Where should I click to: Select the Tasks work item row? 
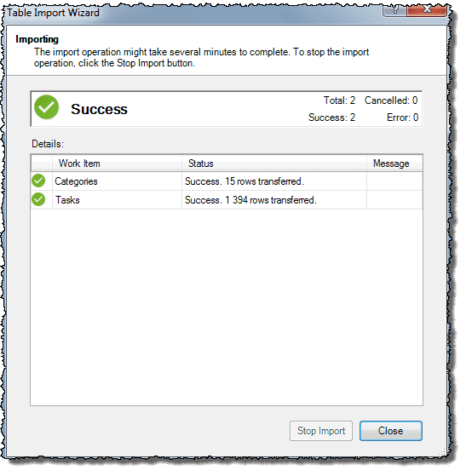point(227,200)
